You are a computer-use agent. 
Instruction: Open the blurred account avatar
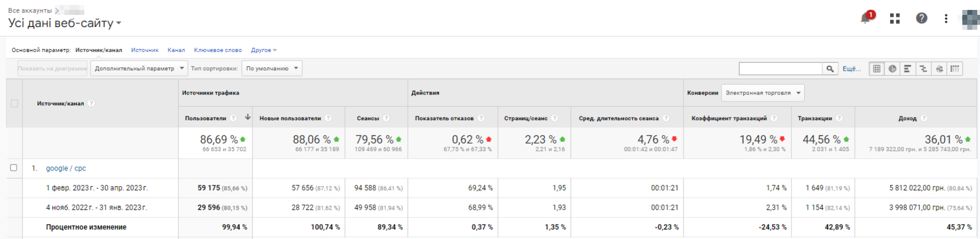click(971, 19)
